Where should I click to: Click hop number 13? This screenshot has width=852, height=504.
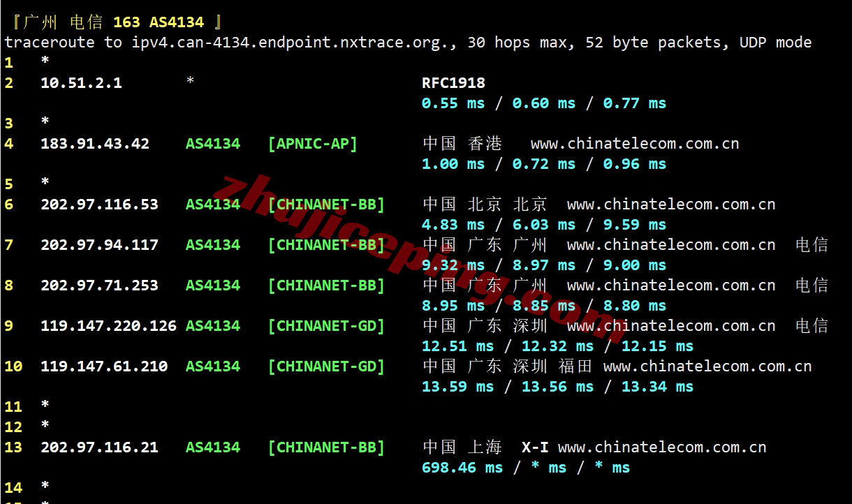click(13, 447)
